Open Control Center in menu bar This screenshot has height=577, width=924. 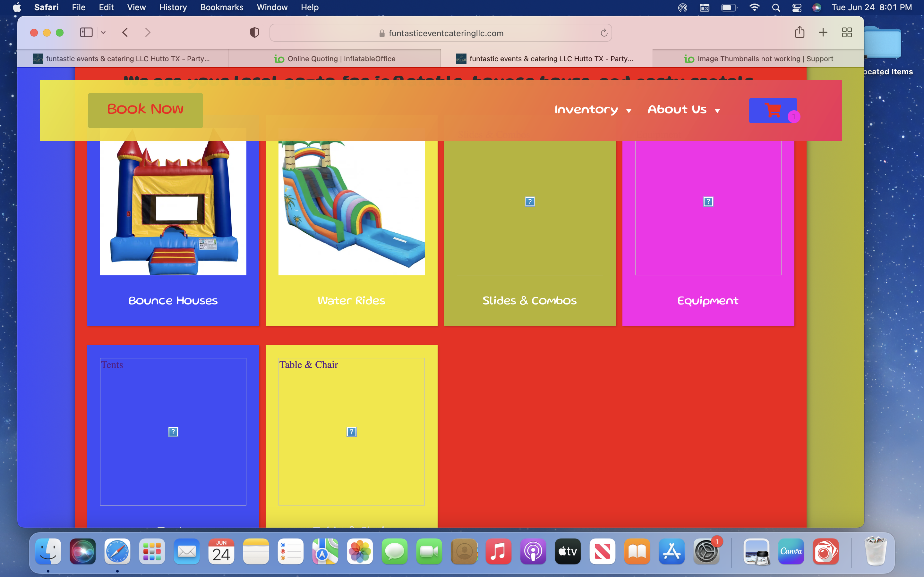(797, 8)
